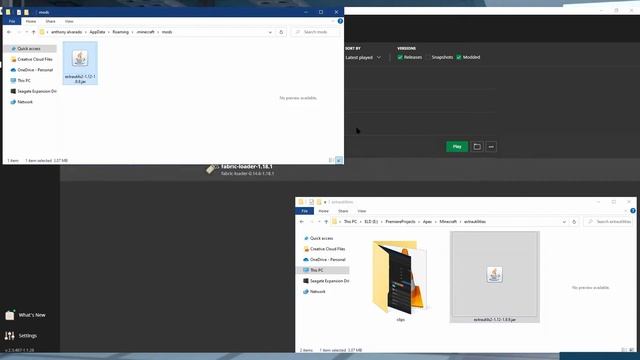Open the File menu in mods window
This screenshot has height=360, width=640.
point(12,21)
